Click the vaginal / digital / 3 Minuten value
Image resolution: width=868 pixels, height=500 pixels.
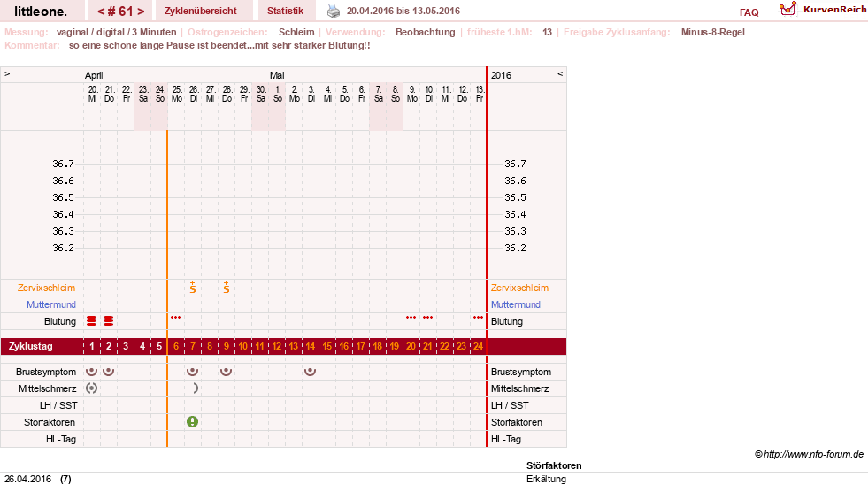(x=116, y=32)
